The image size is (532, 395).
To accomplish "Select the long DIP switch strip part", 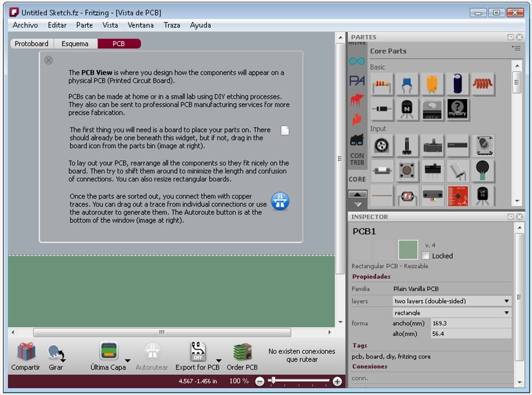I will point(457,146).
